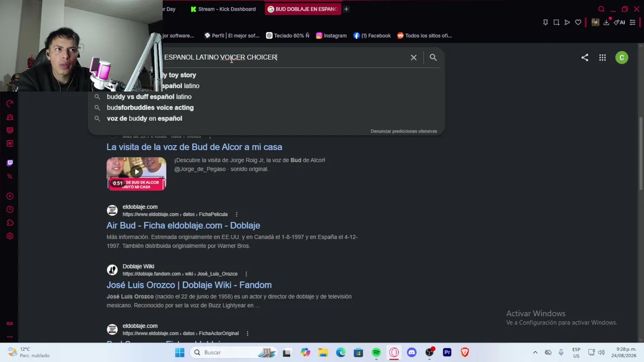
Task: Take a snapshot with the toolbar capture icon
Action: [x=556, y=22]
